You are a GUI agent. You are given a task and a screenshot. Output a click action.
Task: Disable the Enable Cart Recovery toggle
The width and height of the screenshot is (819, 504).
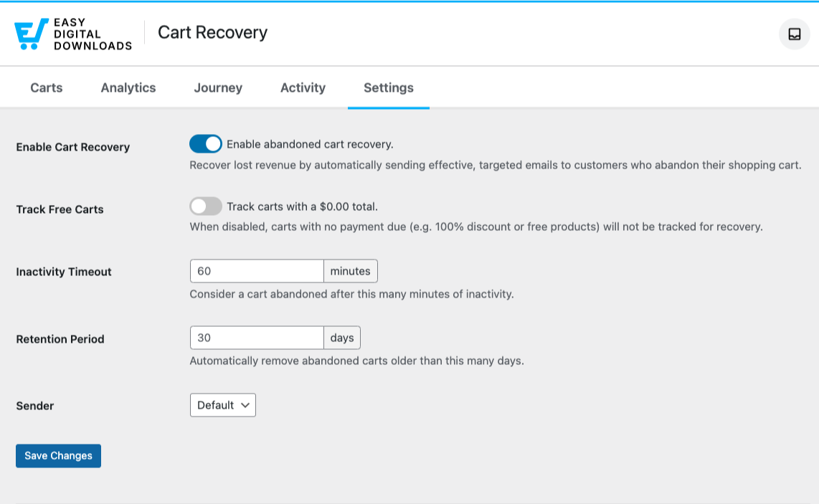206,144
